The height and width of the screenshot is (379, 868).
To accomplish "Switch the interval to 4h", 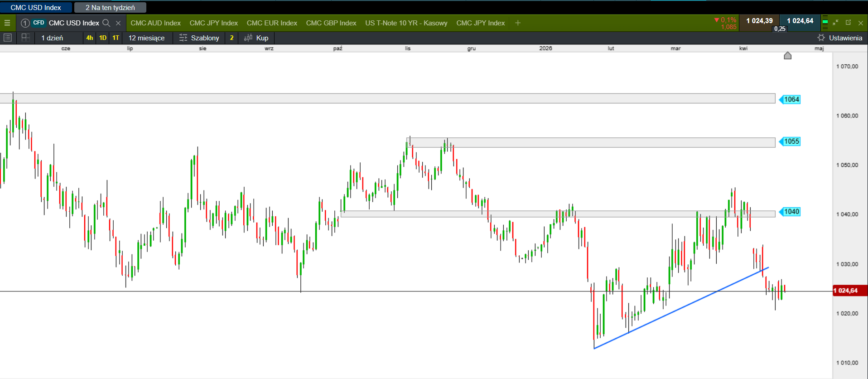I will coord(90,38).
